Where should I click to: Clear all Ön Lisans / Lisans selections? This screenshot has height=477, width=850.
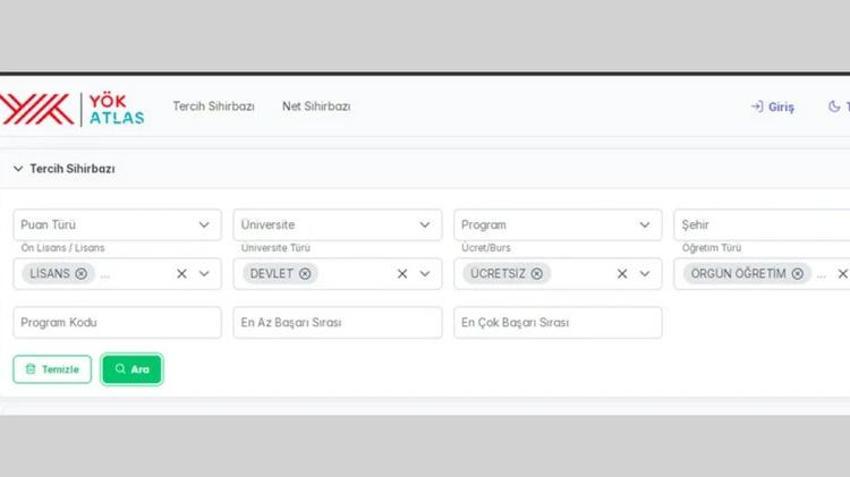click(x=182, y=274)
